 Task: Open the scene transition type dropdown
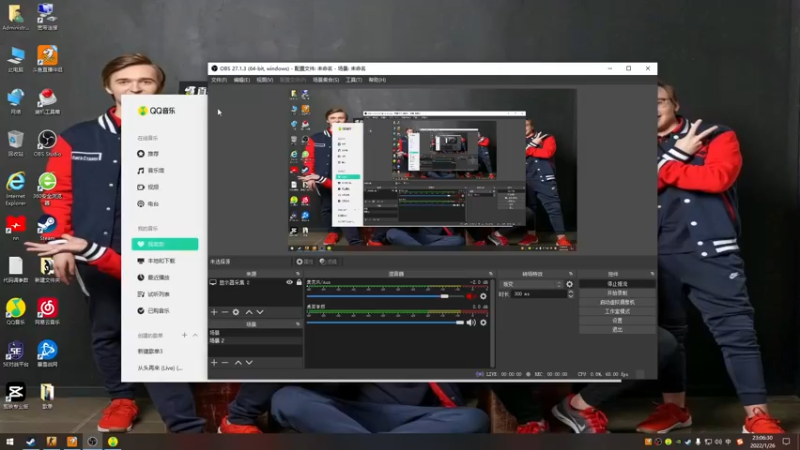click(x=532, y=284)
